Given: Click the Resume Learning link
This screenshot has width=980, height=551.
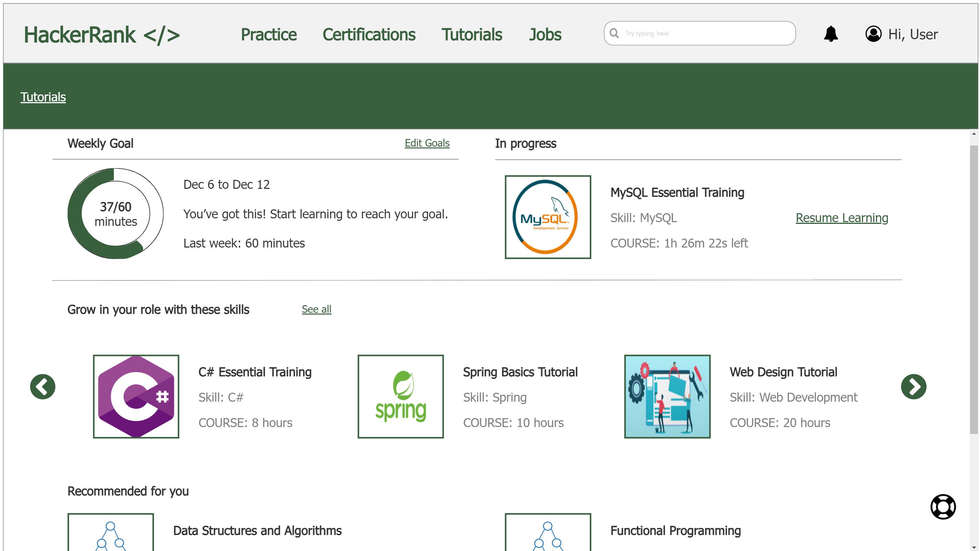Looking at the screenshot, I should 842,218.
